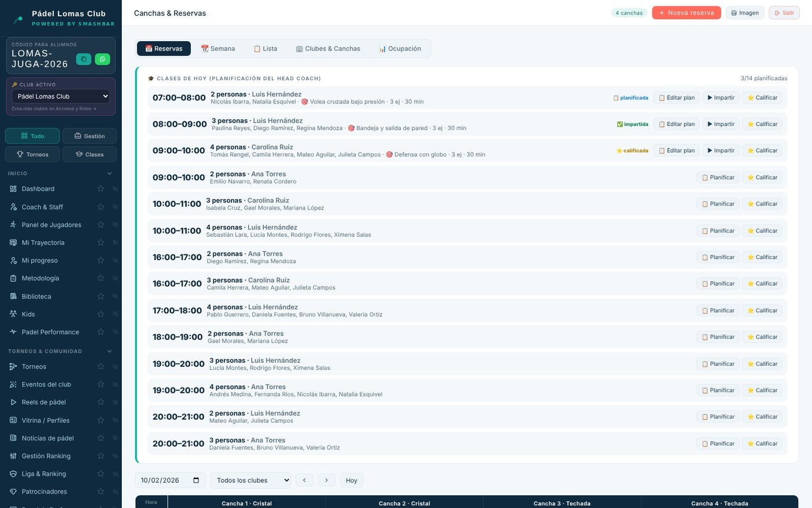The height and width of the screenshot is (508, 812).
Task: Click the date field showing 10/02/2026
Action: (171, 480)
